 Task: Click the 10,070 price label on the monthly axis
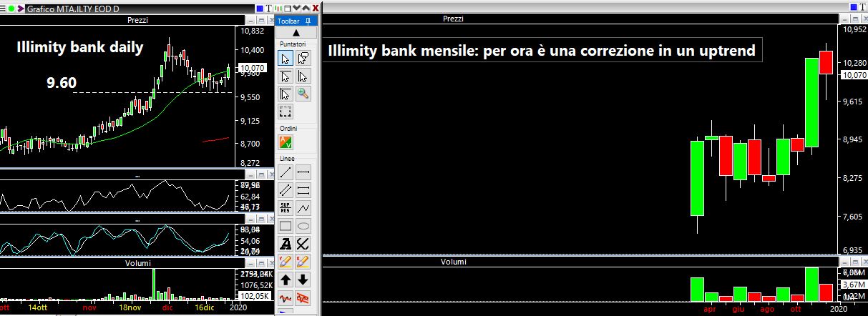tap(854, 74)
